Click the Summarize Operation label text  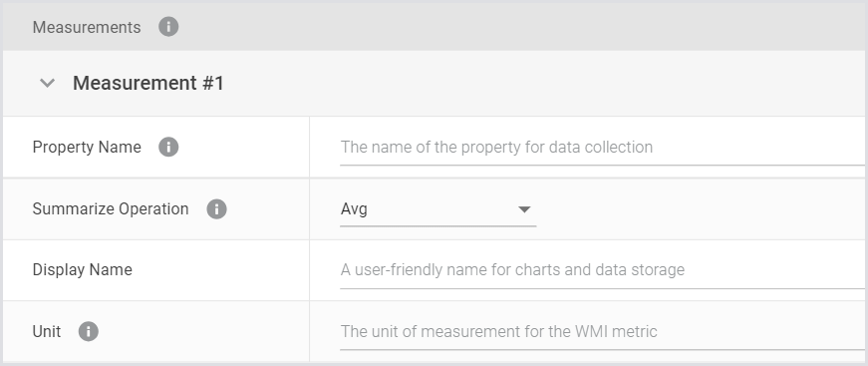[111, 209]
